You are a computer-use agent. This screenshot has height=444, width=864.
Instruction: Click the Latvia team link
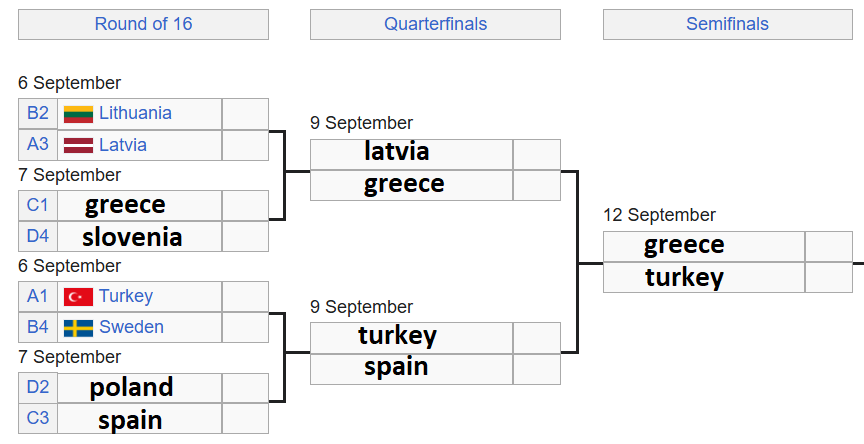point(123,144)
